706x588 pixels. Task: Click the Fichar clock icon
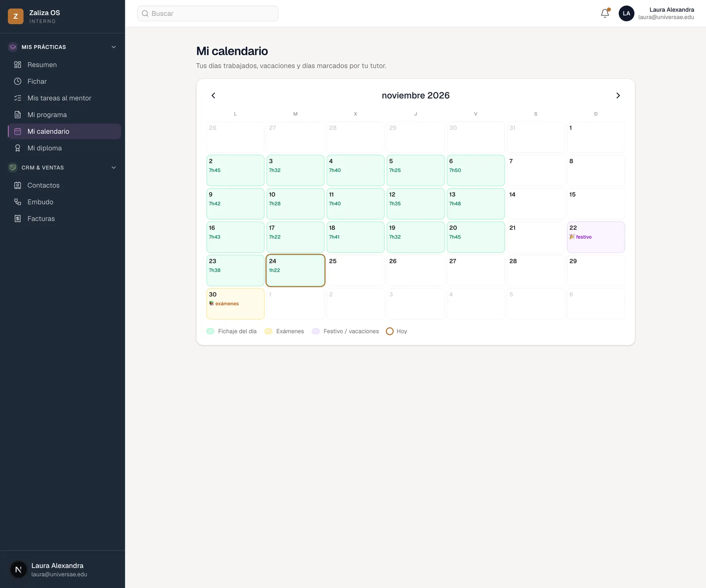[x=18, y=81]
